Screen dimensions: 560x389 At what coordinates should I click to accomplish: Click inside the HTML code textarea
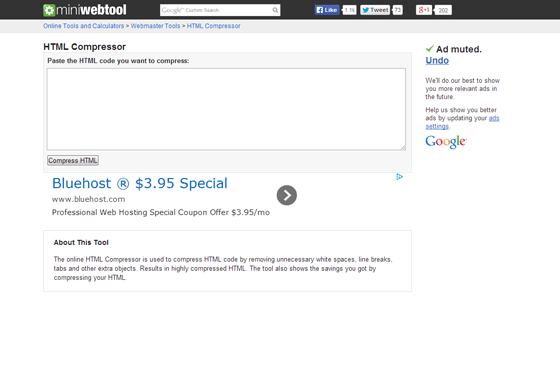226,109
